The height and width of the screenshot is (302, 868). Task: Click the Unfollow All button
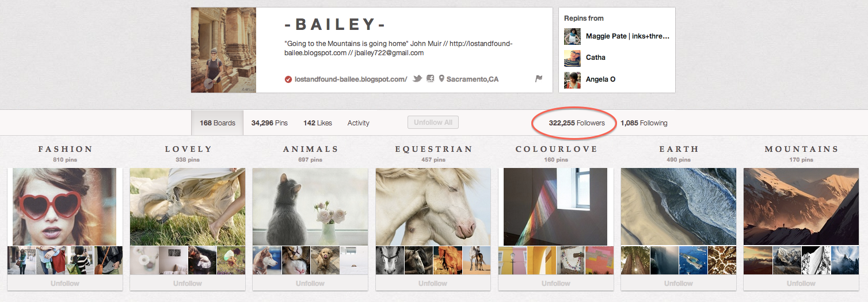[433, 123]
